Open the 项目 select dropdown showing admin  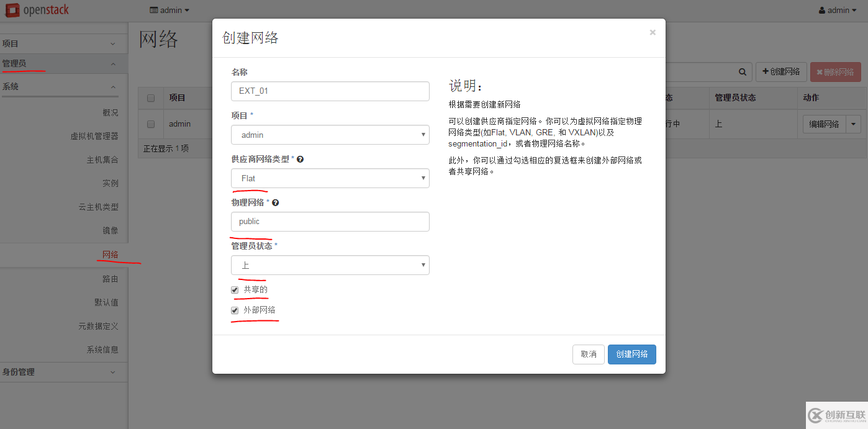pyautogui.click(x=330, y=135)
